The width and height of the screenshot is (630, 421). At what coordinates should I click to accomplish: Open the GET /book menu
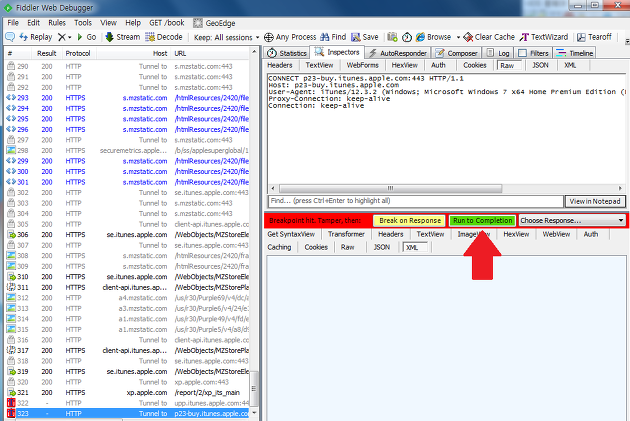pyautogui.click(x=167, y=23)
